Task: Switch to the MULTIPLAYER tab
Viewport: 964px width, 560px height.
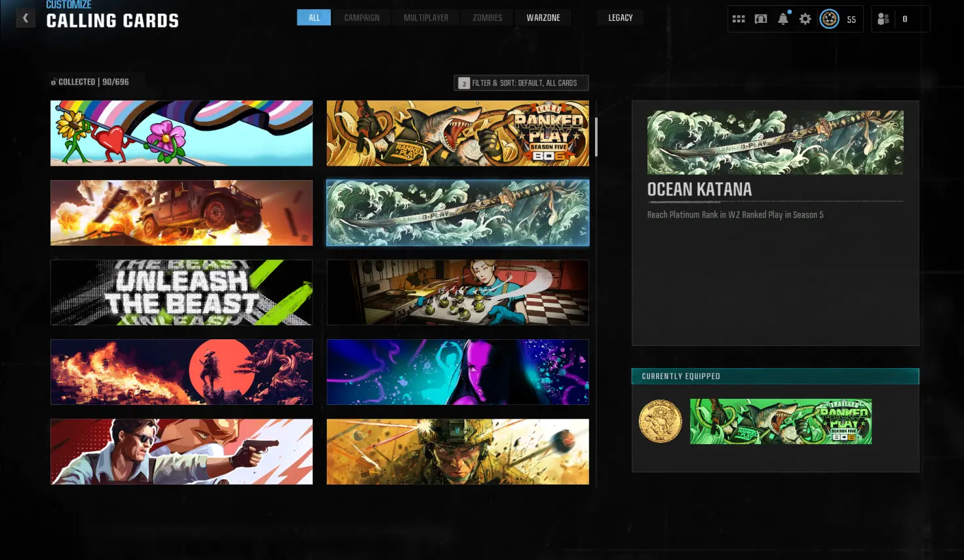Action: 426,18
